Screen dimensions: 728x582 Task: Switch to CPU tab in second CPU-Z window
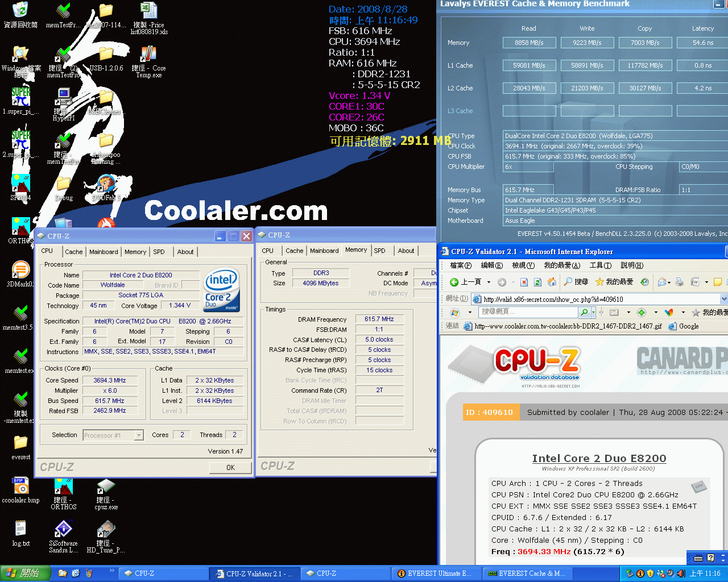[268, 251]
